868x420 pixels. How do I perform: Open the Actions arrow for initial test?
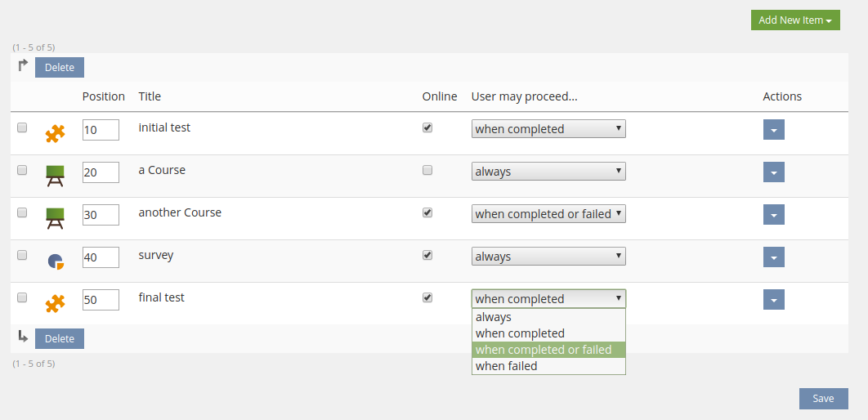coord(773,130)
